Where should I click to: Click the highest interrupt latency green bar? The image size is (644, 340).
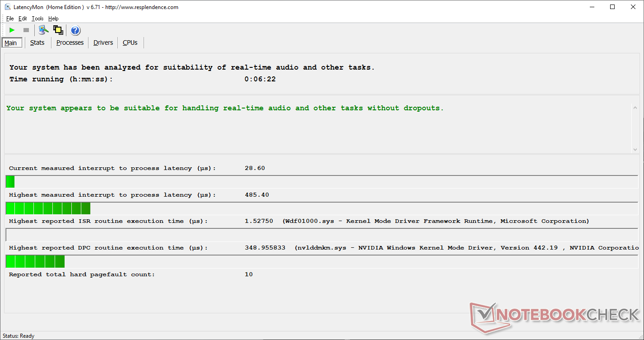coord(48,208)
